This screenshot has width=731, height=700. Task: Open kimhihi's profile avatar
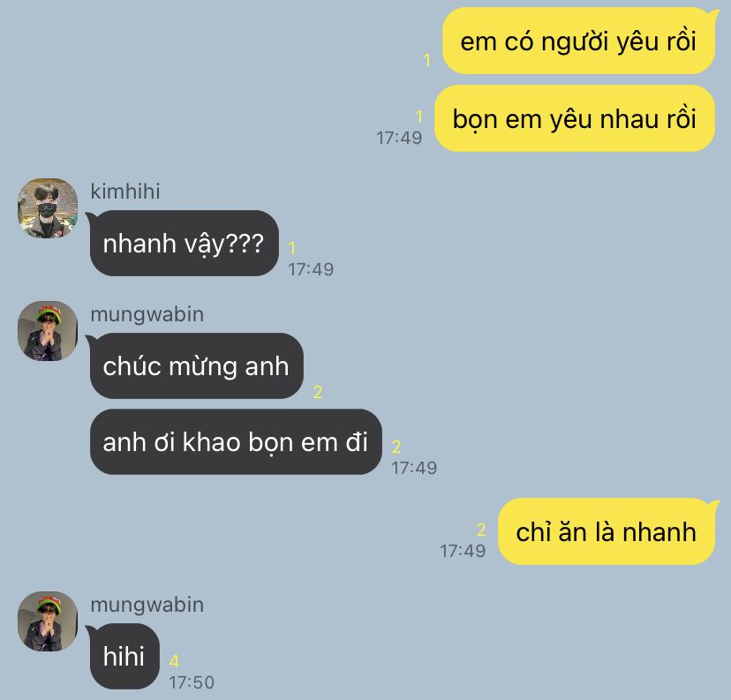[48, 207]
